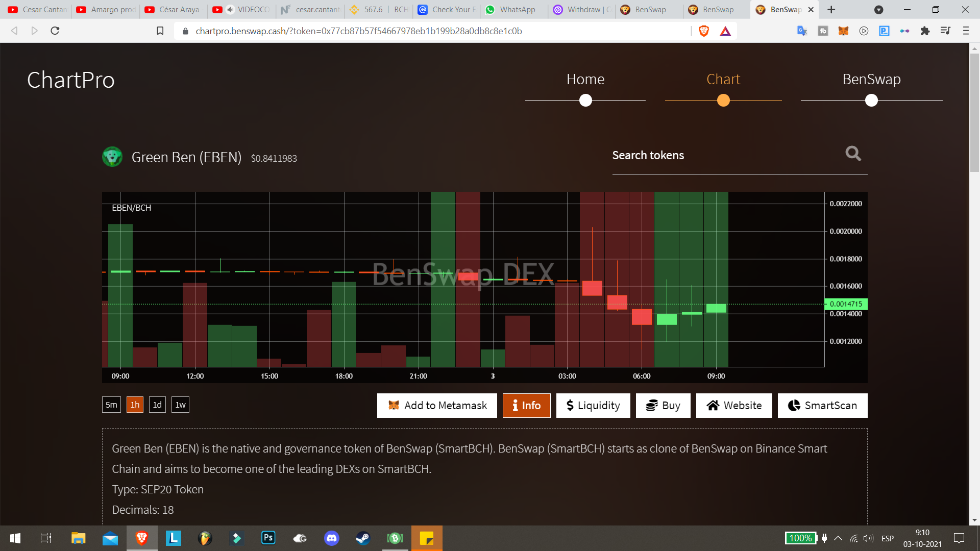This screenshot has width=980, height=551.
Task: Click the search tokens magnifier icon
Action: [x=853, y=154]
